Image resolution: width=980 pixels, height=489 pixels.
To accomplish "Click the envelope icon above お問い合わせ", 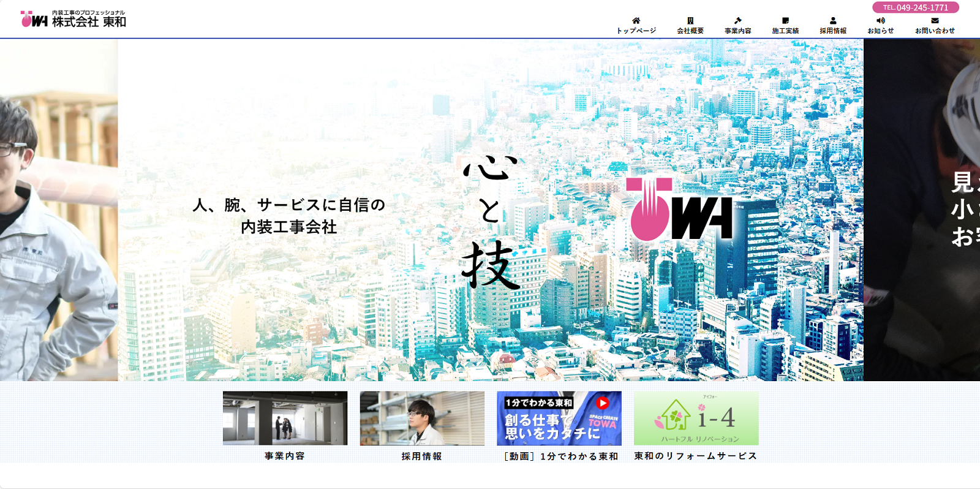I will 935,20.
